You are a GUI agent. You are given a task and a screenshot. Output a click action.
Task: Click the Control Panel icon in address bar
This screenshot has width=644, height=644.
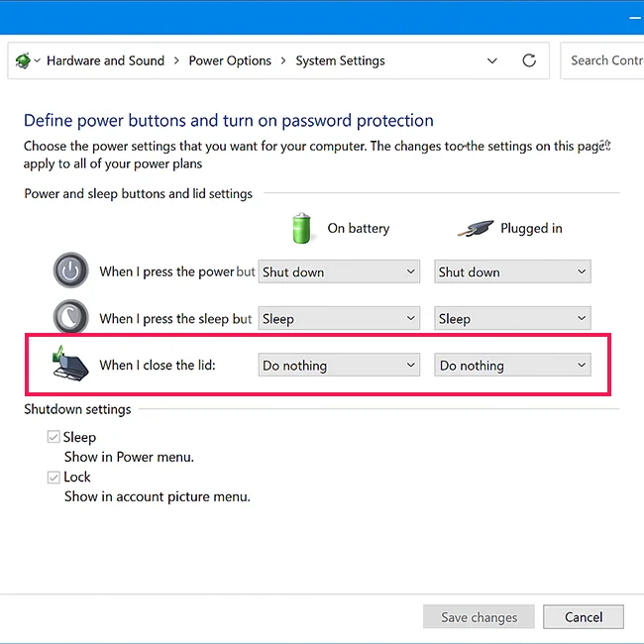point(23,60)
